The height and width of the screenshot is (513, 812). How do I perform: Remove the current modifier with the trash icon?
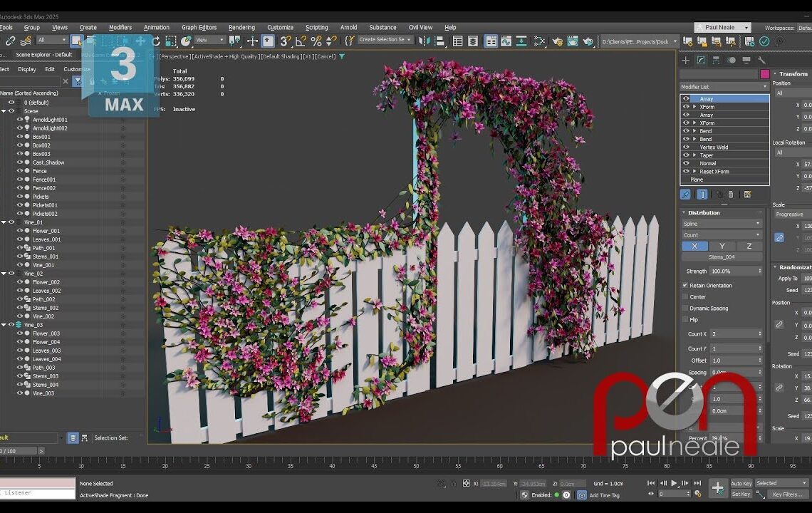pyautogui.click(x=731, y=195)
